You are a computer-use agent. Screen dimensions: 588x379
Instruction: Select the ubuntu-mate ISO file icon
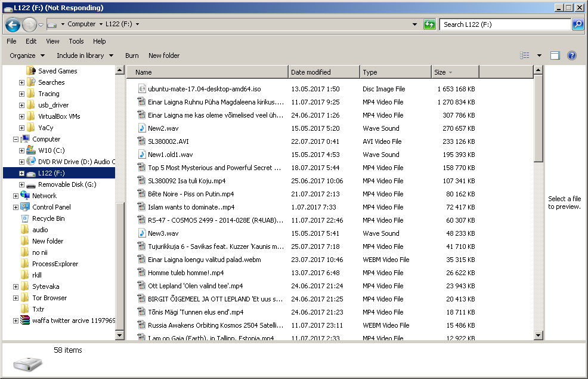(x=142, y=89)
